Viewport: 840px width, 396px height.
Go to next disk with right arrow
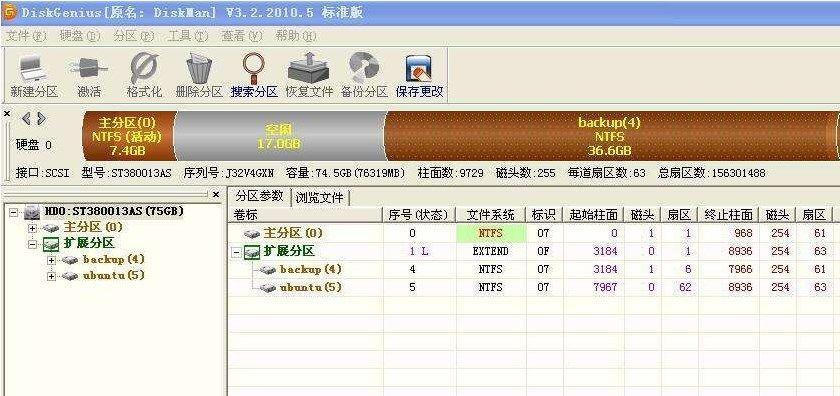pyautogui.click(x=41, y=119)
